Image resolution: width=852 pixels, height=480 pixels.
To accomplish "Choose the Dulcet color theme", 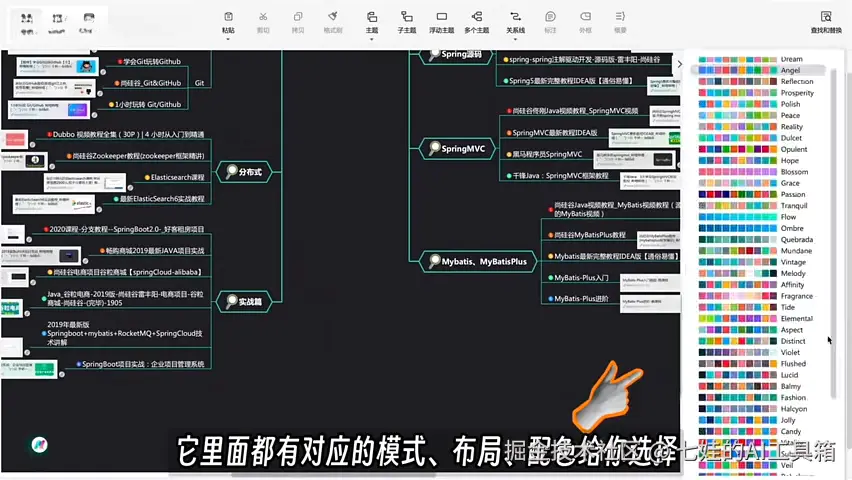I will pos(750,138).
